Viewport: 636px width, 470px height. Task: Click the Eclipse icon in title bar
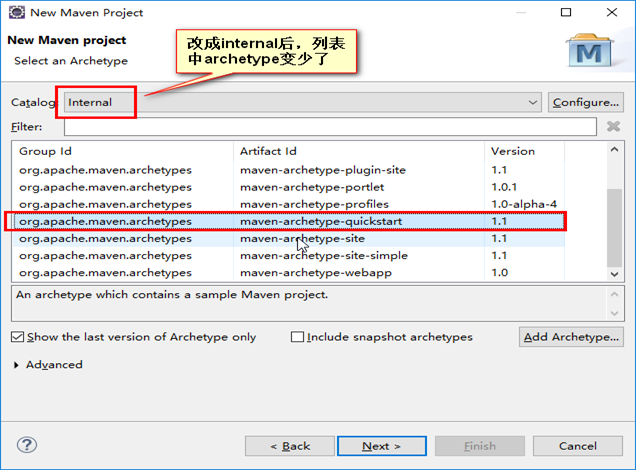(17, 13)
